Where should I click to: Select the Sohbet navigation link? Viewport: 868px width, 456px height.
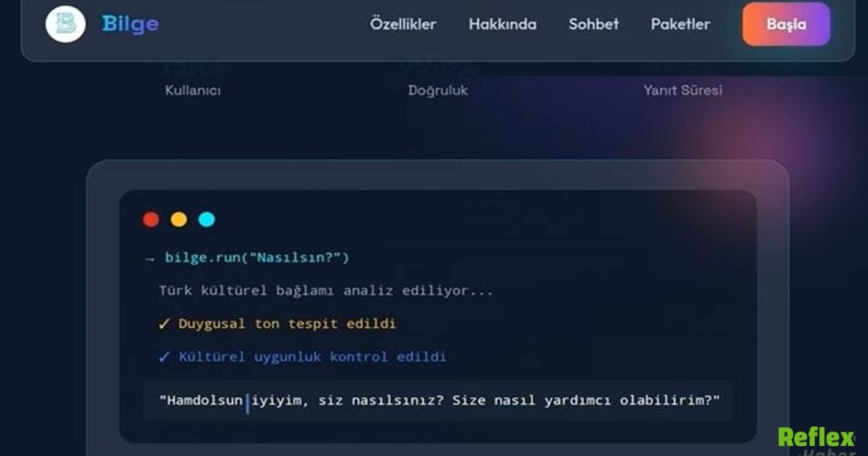[594, 24]
